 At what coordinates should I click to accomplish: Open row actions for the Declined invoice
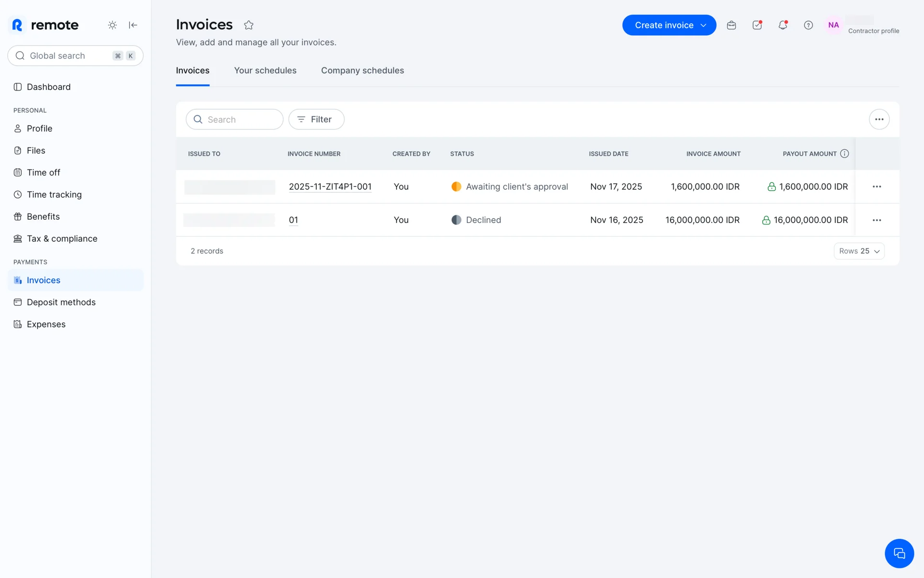[876, 220]
